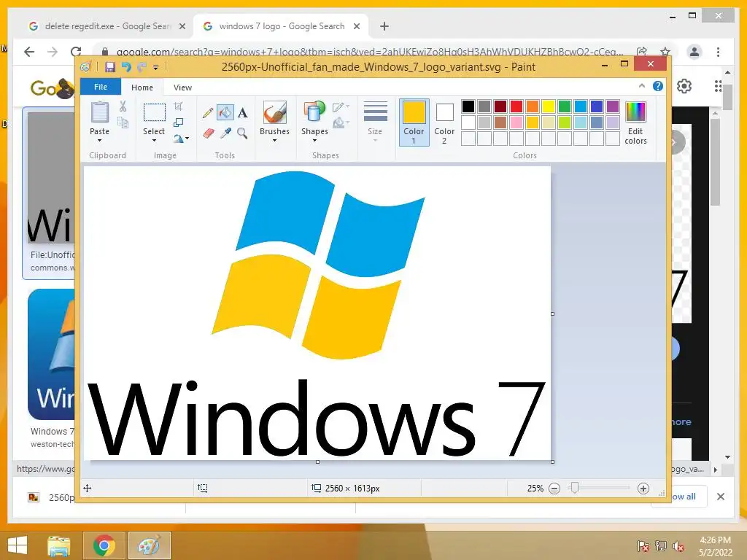Open the Rotate or flip dropdown
Viewport: 747px width, 560px height.
click(181, 139)
